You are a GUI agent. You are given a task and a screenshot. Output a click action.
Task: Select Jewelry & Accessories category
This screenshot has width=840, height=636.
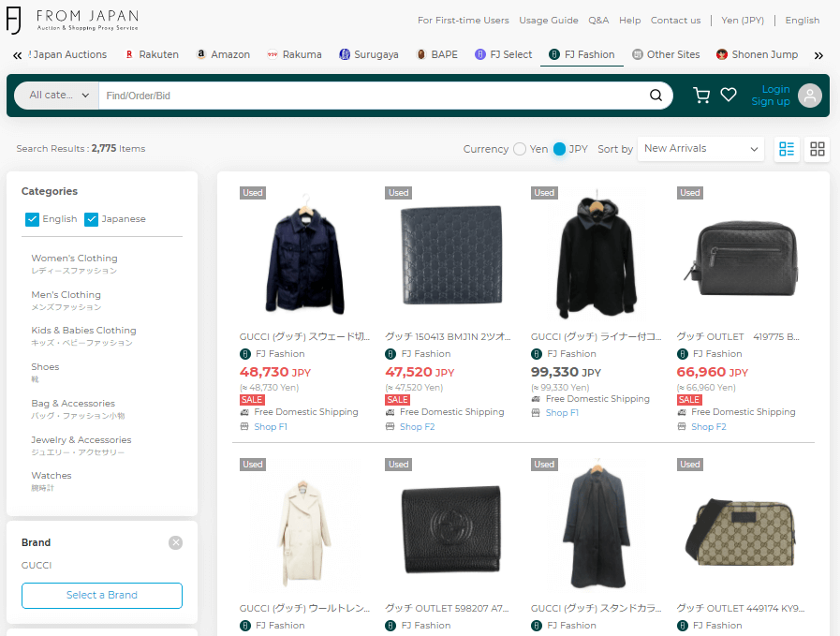pos(81,445)
